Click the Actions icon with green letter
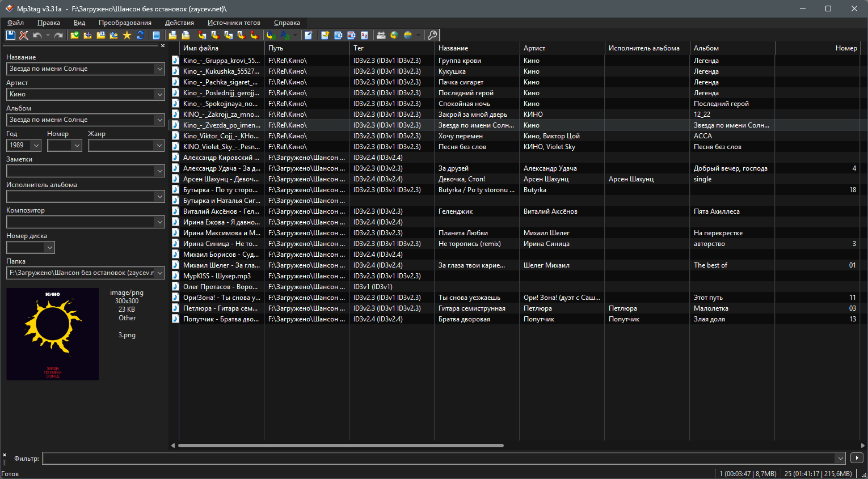 pos(272,35)
